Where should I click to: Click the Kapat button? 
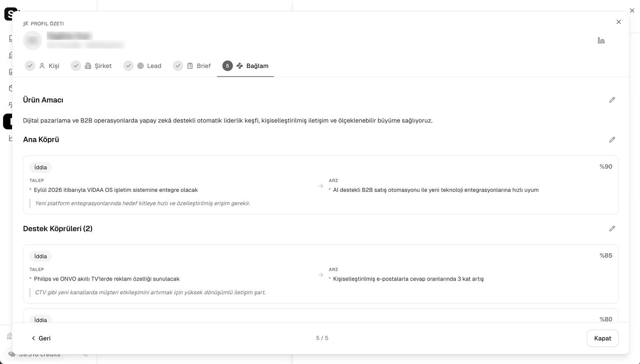pos(602,338)
